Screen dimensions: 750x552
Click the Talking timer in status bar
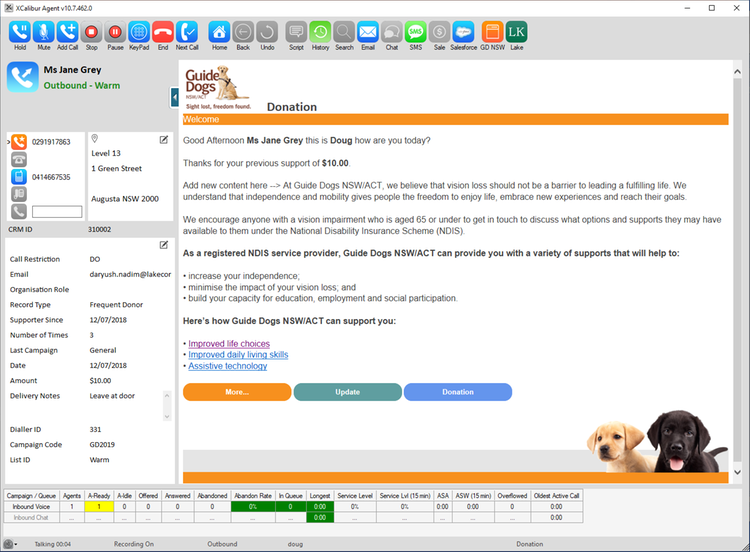[x=53, y=544]
